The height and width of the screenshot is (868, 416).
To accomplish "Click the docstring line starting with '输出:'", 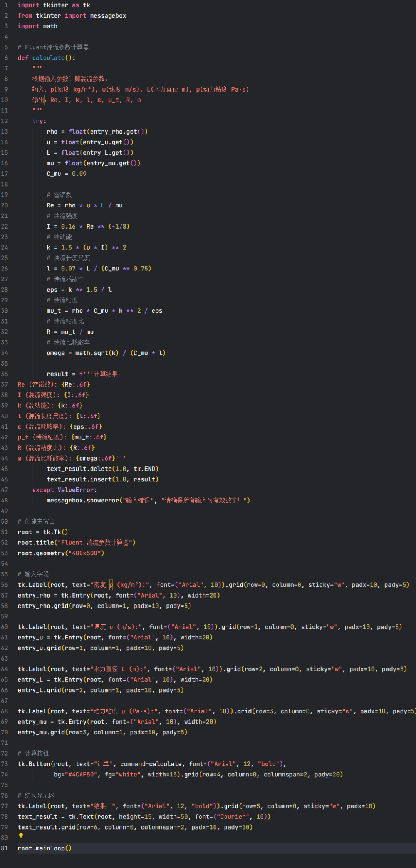I will (x=87, y=100).
